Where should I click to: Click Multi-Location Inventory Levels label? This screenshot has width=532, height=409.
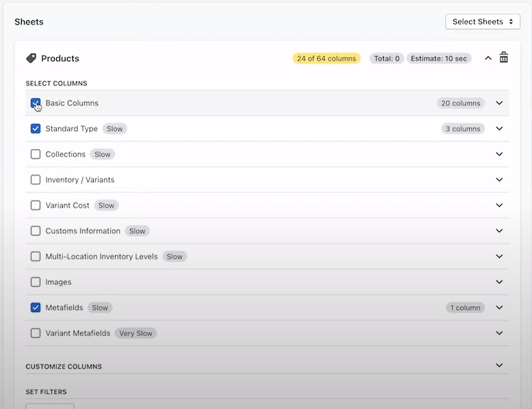click(x=101, y=256)
